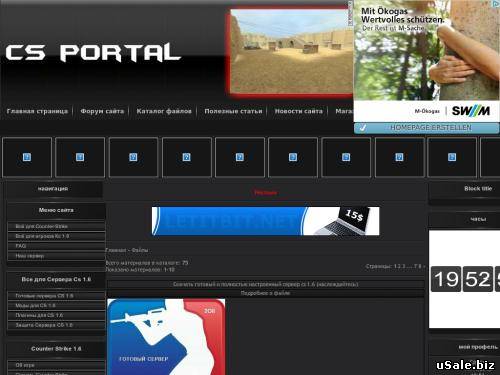
Task: Open Новости сайта menu item
Action: coord(299,111)
